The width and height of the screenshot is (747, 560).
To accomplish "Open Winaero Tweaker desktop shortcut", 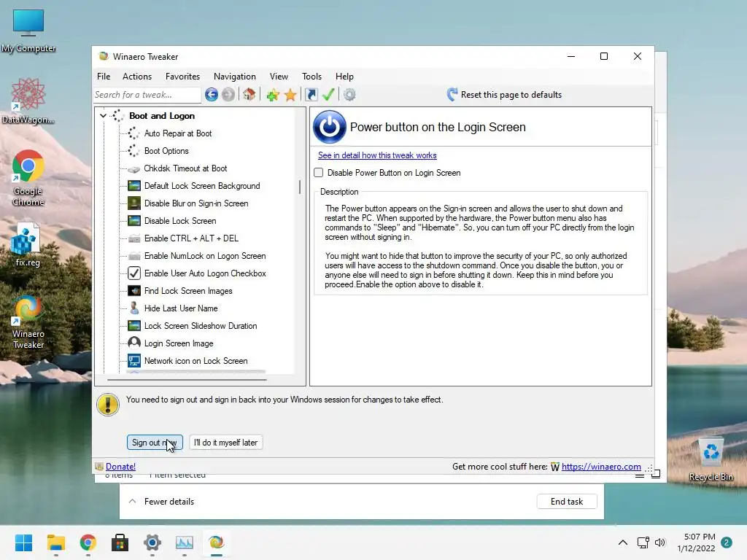I will tap(28, 322).
